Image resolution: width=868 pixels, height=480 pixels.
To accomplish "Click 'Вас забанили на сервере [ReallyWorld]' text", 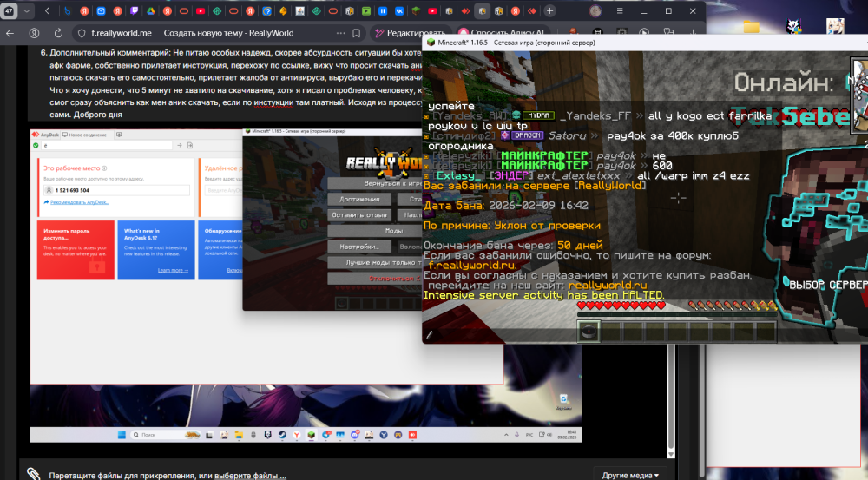I will point(535,186).
